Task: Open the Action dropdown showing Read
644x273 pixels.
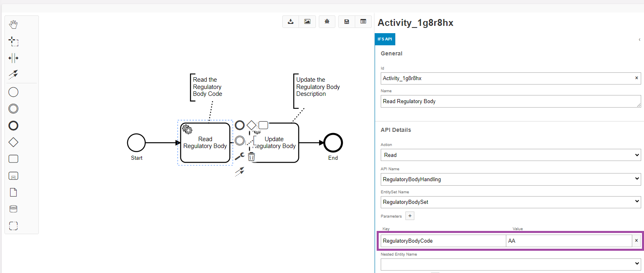Action: click(x=510, y=155)
